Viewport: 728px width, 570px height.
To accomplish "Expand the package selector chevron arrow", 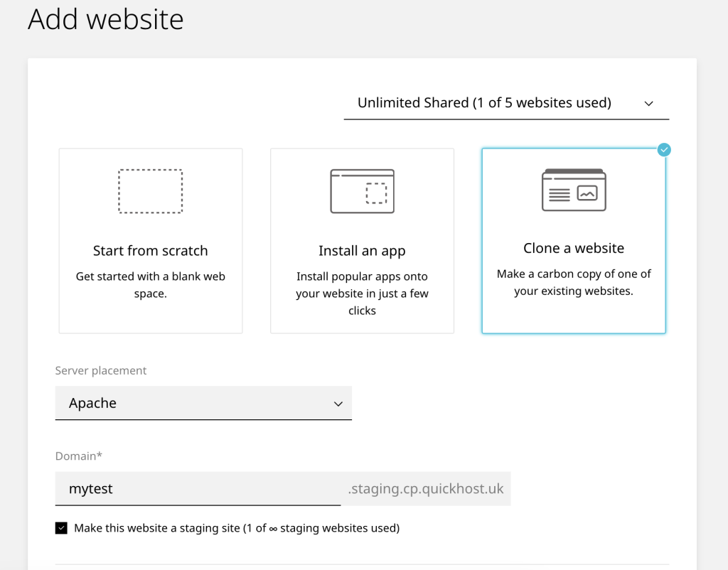I will coord(648,104).
